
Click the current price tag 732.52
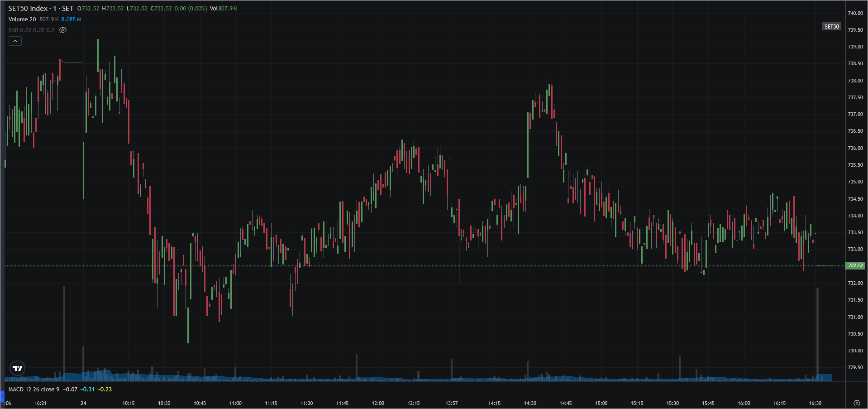click(855, 266)
